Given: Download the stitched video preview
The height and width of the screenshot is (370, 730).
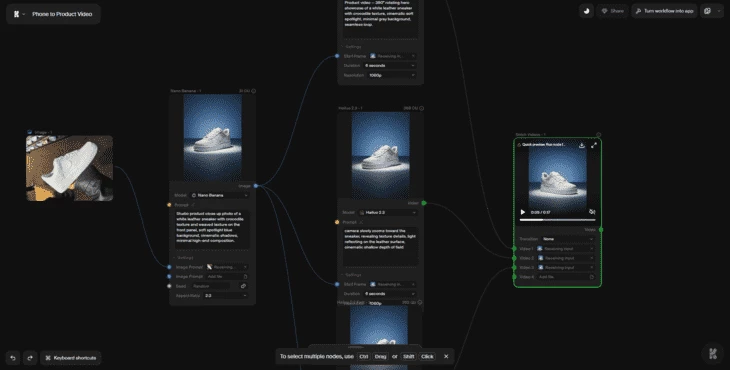Looking at the screenshot, I should (581, 145).
